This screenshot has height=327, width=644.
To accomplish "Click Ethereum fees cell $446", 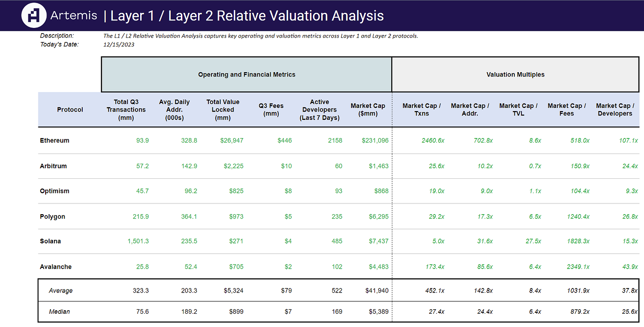I will point(284,140).
